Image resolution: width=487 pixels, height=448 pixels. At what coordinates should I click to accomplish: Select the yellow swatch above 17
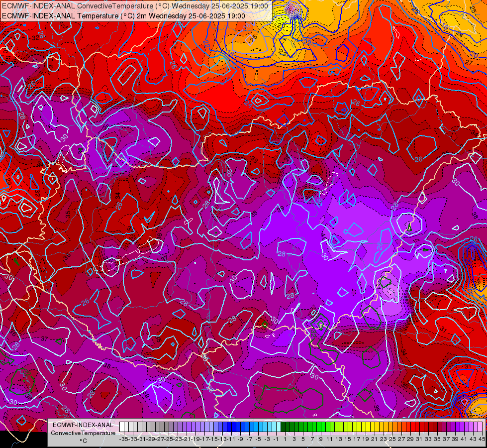click(355, 427)
